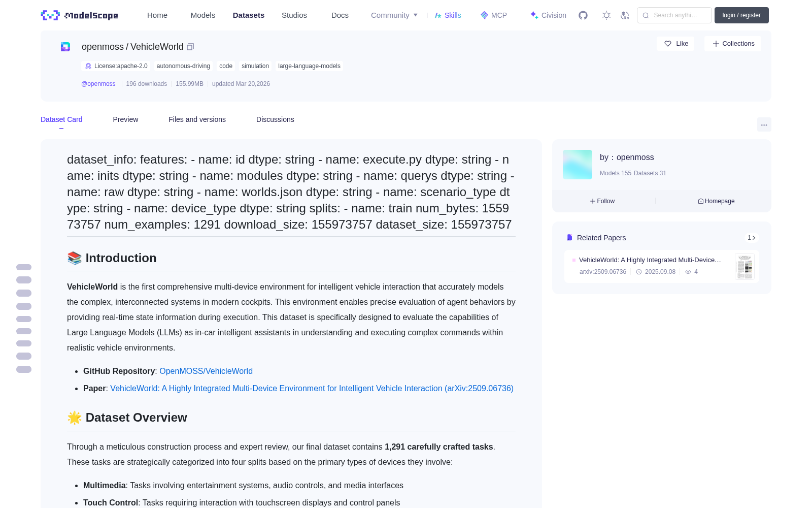Viewport: 812px width, 508px height.
Task: Open the Civision nav link
Action: pyautogui.click(x=548, y=15)
